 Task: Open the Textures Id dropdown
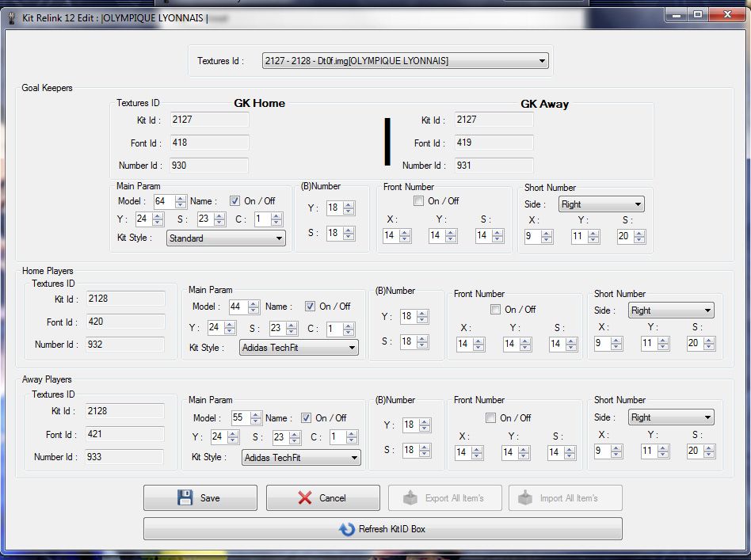pos(542,61)
